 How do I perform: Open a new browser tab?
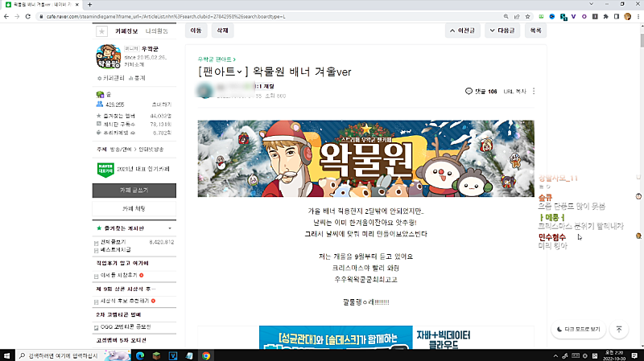[89, 5]
